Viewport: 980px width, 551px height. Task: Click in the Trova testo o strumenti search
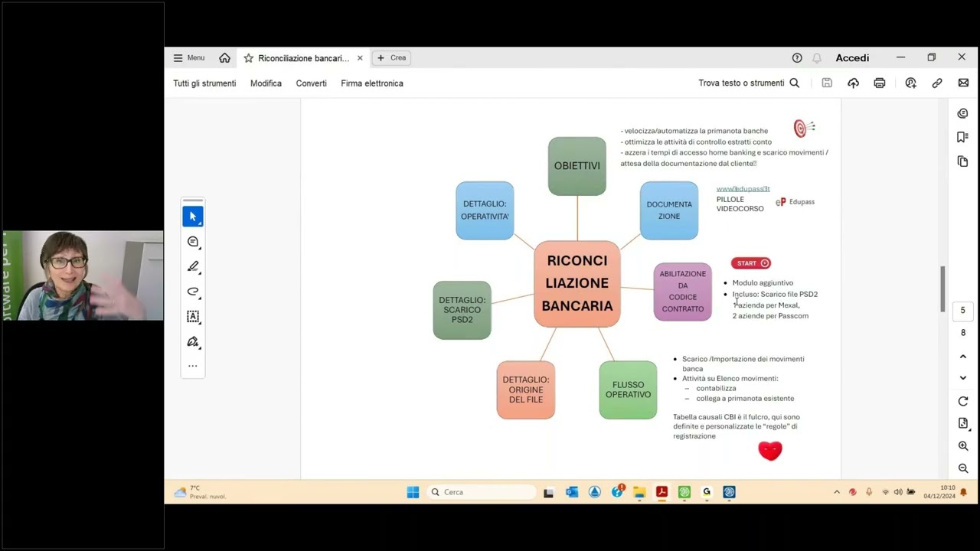coord(749,83)
